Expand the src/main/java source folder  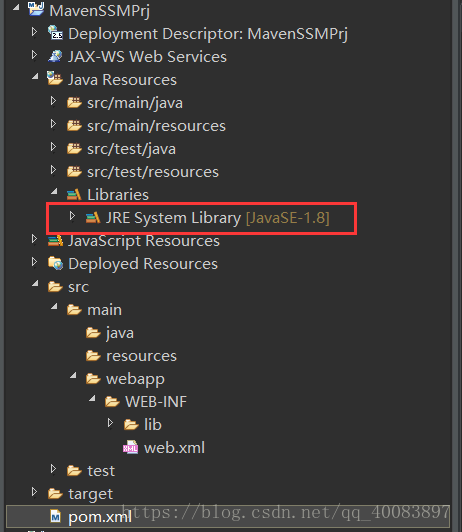pos(53,101)
